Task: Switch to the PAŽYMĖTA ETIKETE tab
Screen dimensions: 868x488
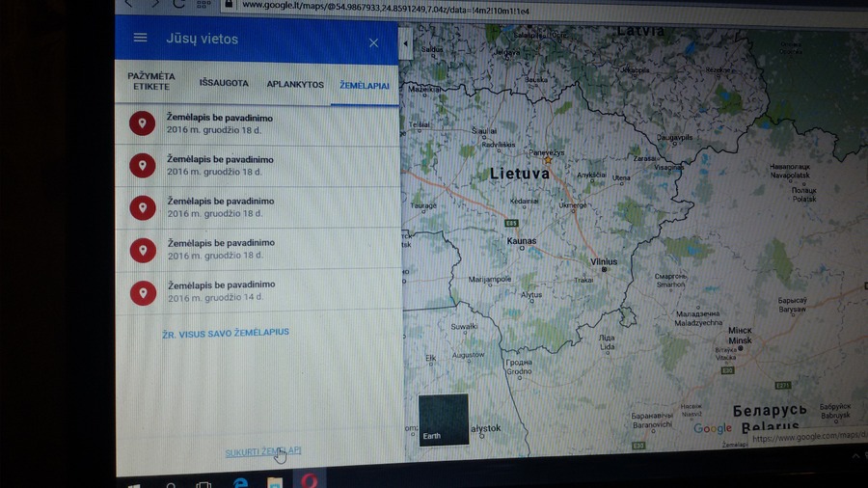Action: [151, 81]
